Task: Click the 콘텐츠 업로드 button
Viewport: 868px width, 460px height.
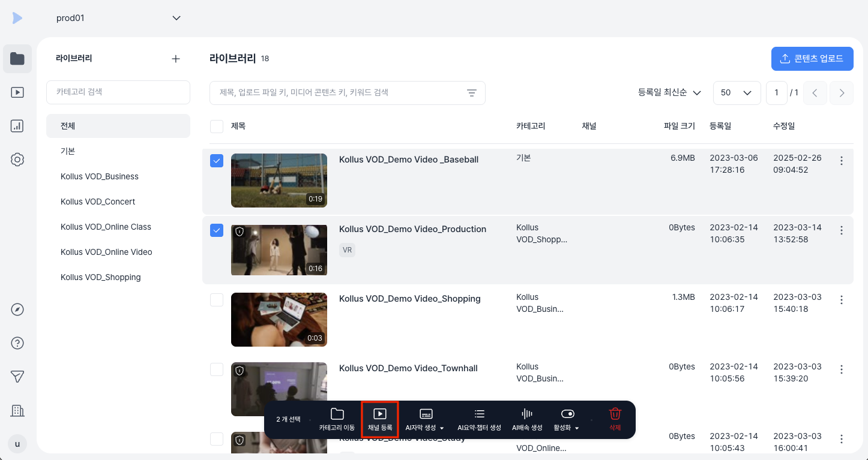Action: tap(812, 59)
